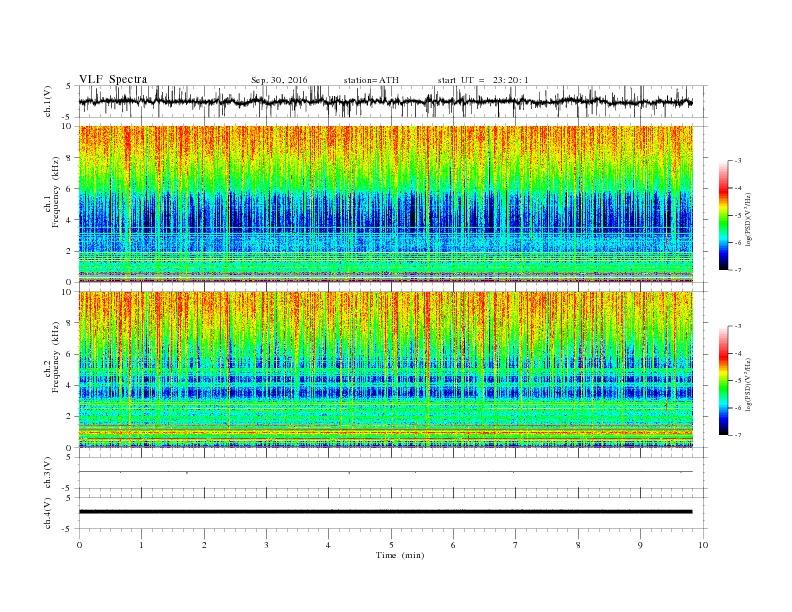Click the "VLF Spectra" plot title
This screenshot has height=612, width=792.
point(113,79)
